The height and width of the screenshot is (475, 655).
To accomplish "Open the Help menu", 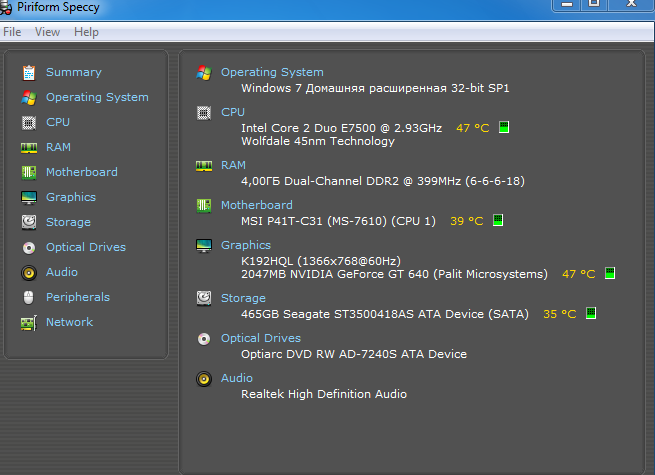I will (x=86, y=32).
